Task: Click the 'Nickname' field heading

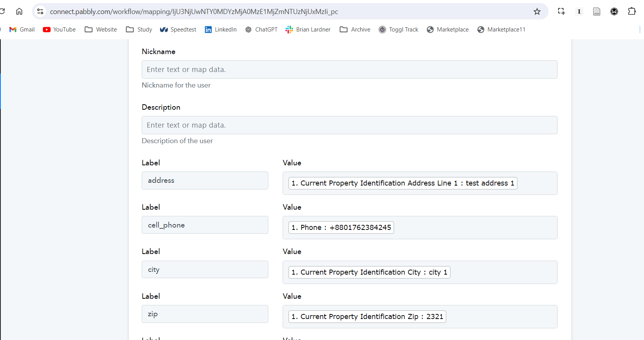Action: 158,52
